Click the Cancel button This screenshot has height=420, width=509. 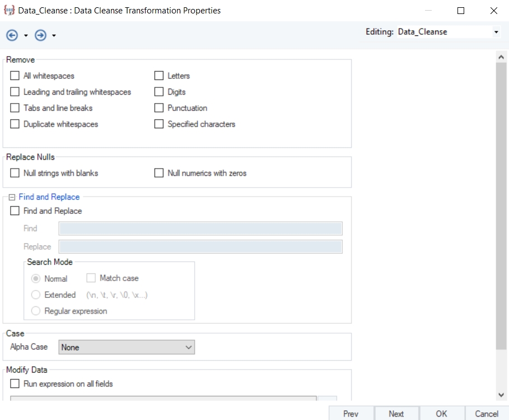pyautogui.click(x=486, y=414)
